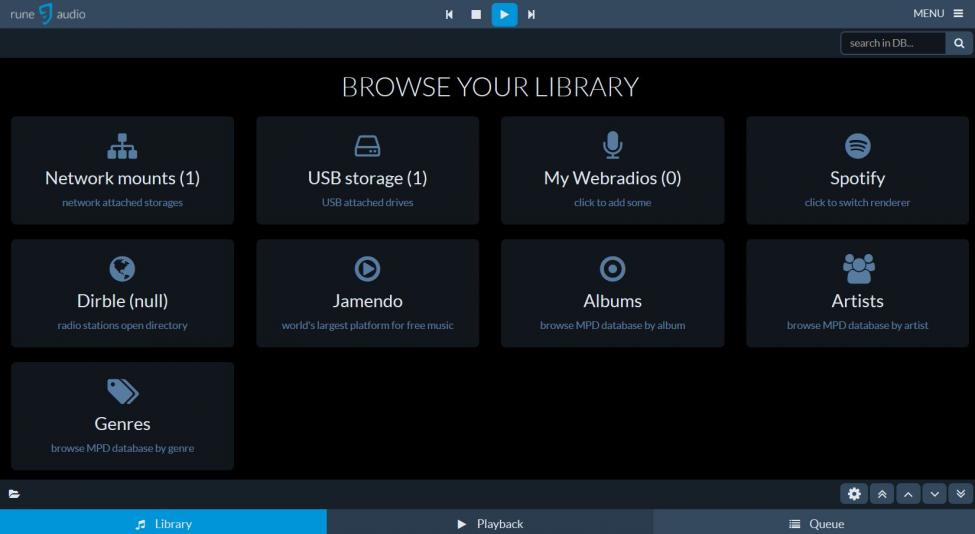Click the Spotify logo icon
975x534 pixels.
pos(857,146)
